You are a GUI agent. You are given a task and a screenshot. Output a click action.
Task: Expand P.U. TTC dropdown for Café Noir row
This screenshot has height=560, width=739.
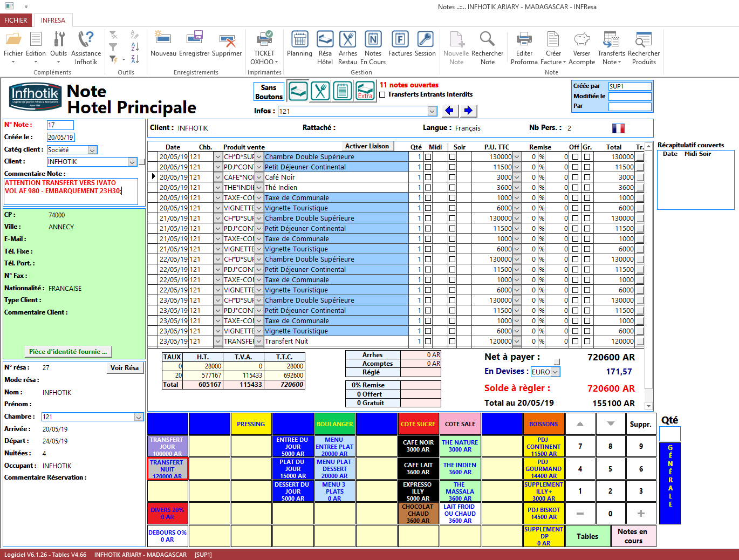[517, 177]
